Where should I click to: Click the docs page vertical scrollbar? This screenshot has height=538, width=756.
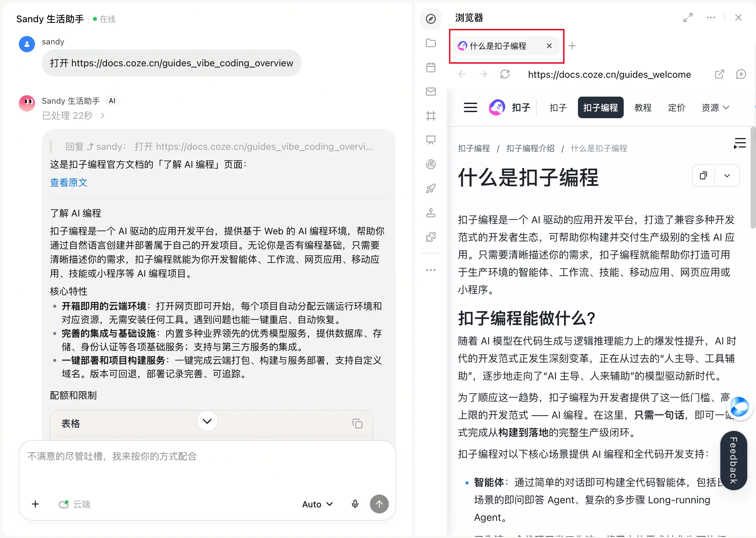(x=753, y=178)
